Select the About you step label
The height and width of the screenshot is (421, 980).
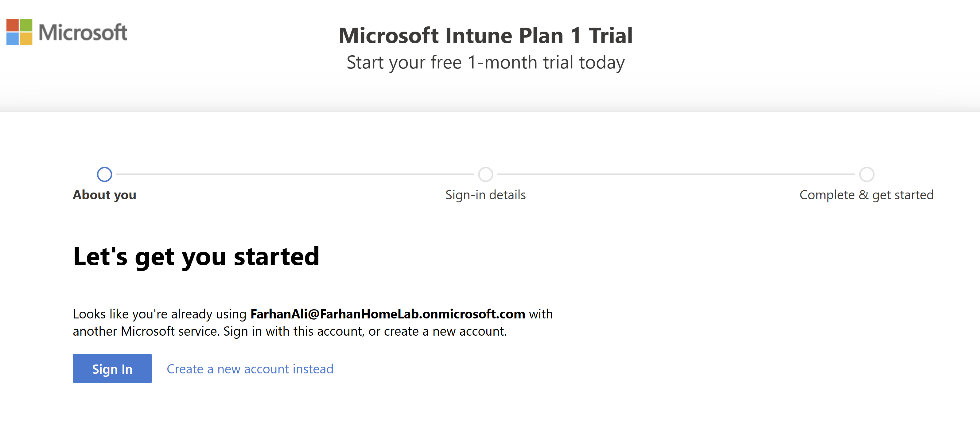tap(104, 195)
